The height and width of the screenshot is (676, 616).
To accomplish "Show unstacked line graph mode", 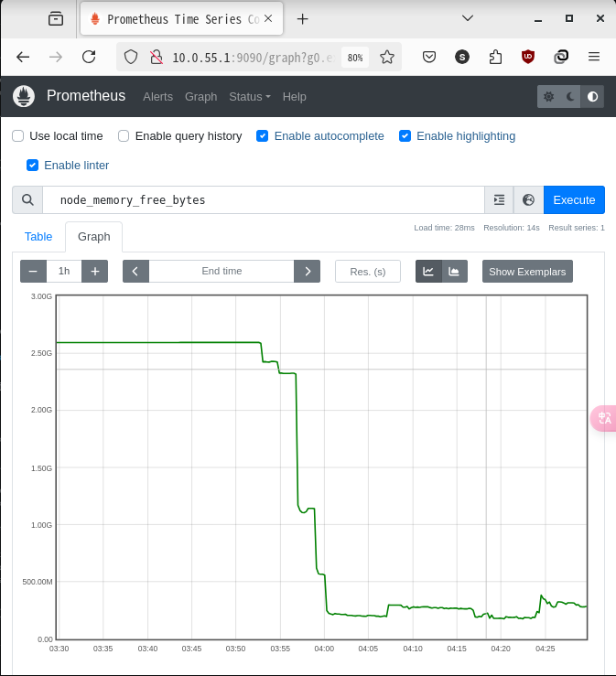I will click(x=428, y=271).
